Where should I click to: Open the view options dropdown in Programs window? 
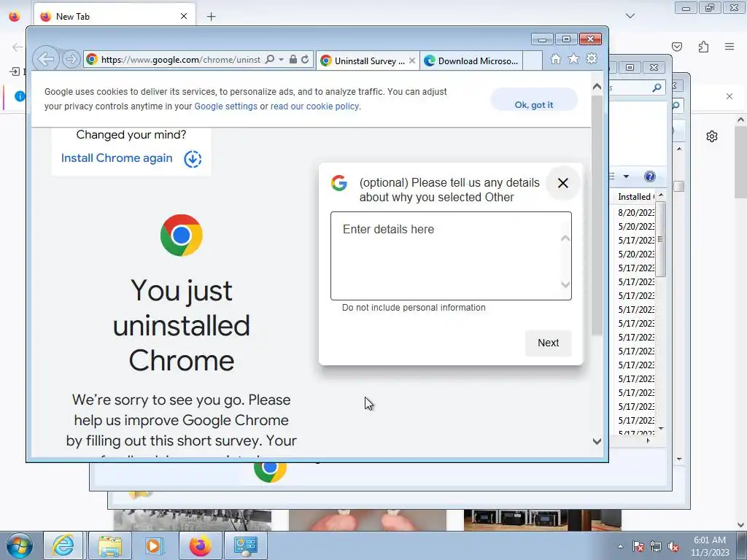coord(626,176)
